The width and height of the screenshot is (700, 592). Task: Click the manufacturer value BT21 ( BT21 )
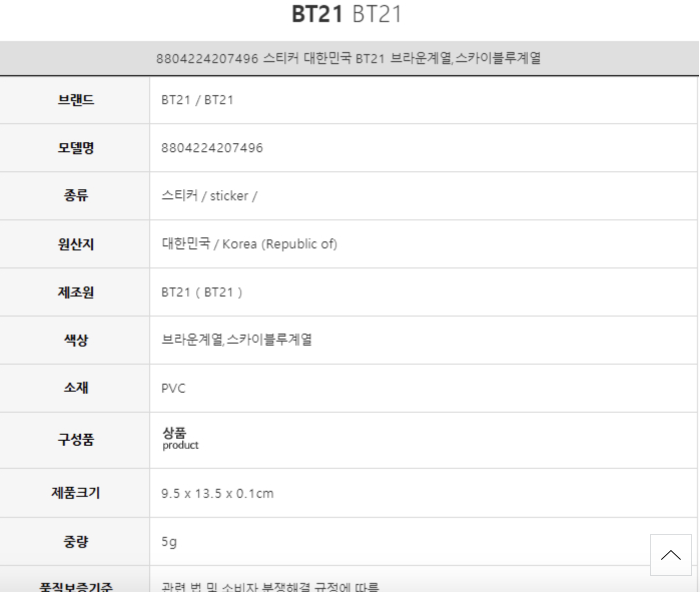coord(202,292)
